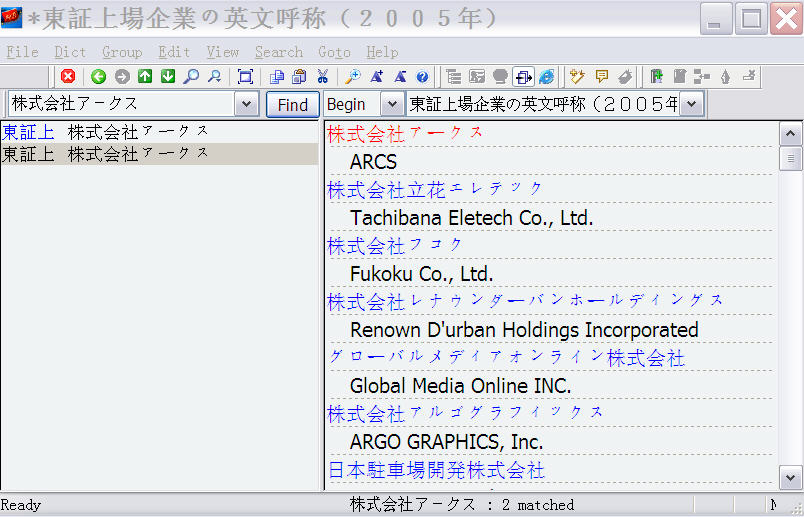Toggle the highlighted popup window icon
Screen dimensions: 804x517
click(524, 77)
